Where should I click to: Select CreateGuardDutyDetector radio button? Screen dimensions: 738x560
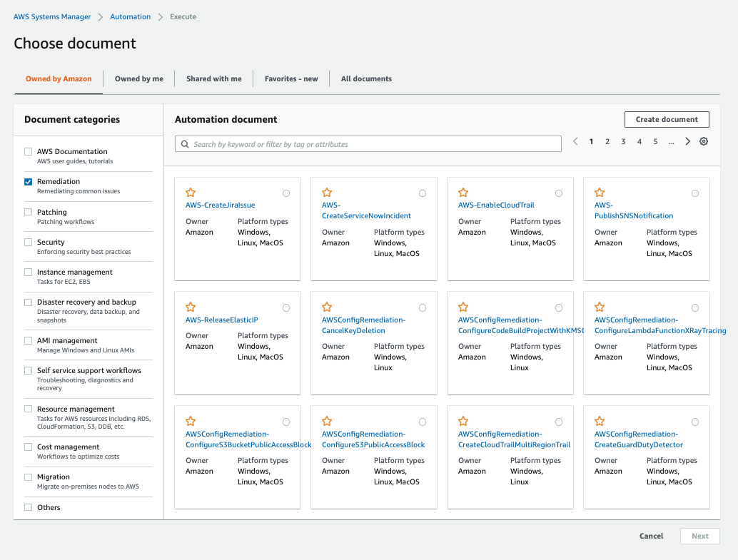[x=695, y=422]
